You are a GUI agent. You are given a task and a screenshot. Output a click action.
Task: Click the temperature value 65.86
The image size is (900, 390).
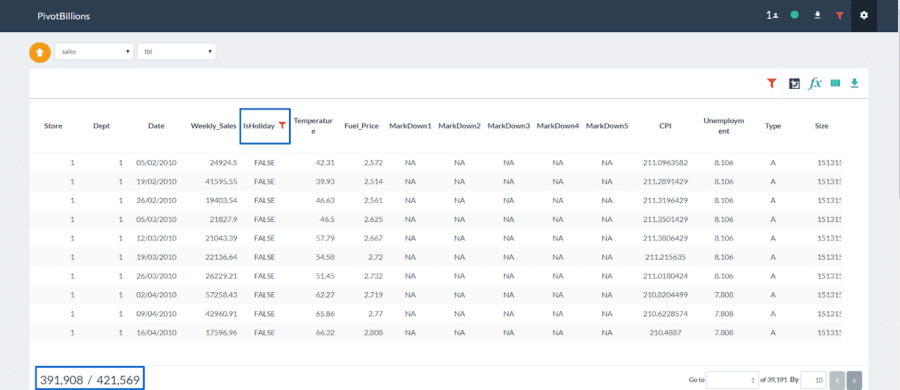(325, 314)
